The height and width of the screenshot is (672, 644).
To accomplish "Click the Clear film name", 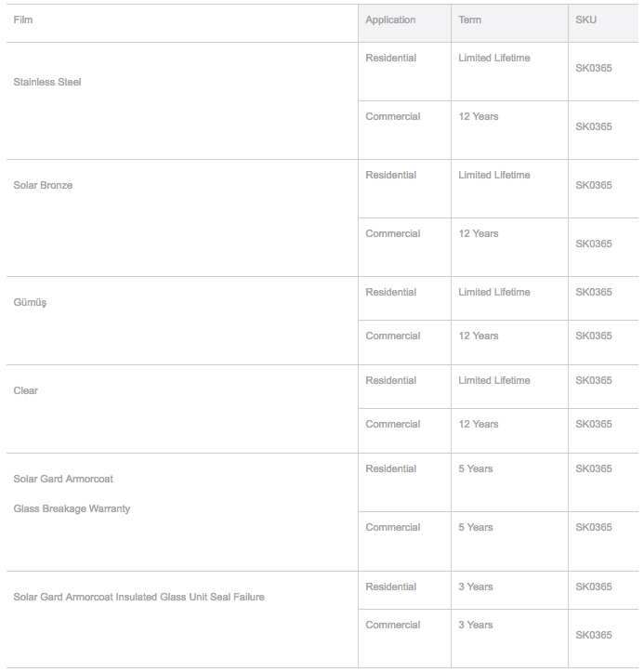I will [x=26, y=390].
